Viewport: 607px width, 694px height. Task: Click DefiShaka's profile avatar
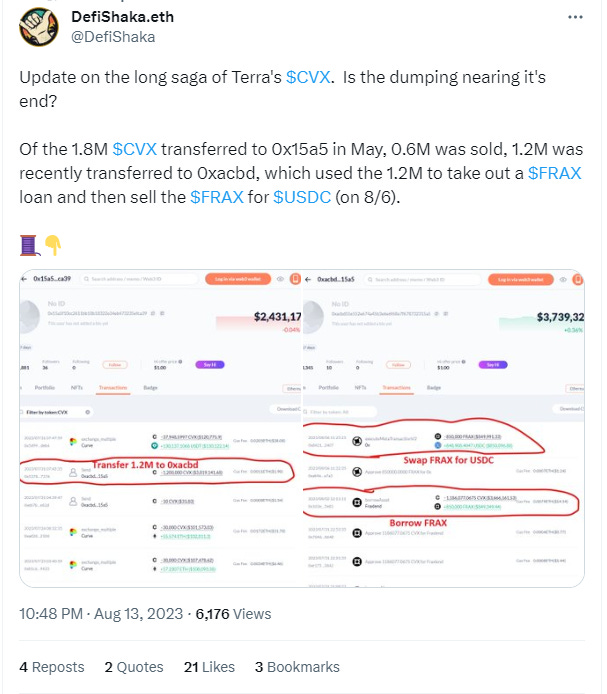point(39,27)
